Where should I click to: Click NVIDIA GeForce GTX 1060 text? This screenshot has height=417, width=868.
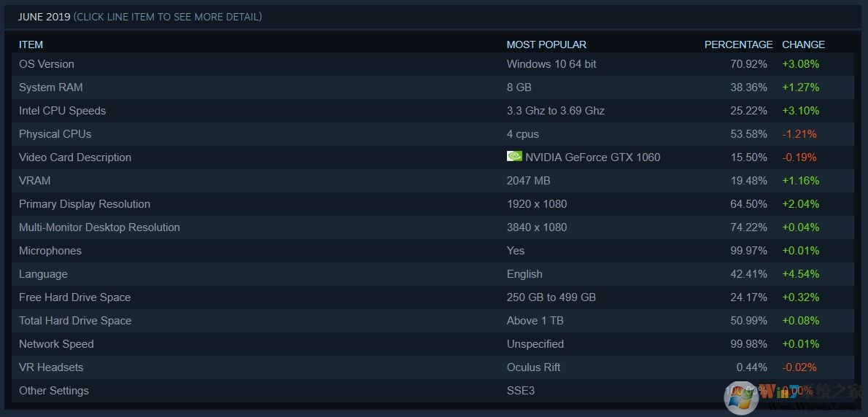pyautogui.click(x=592, y=157)
